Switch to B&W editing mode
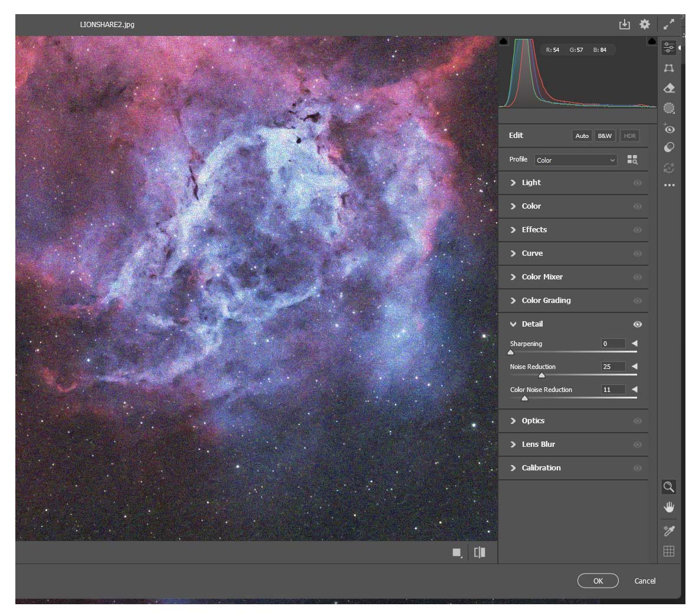 (605, 136)
